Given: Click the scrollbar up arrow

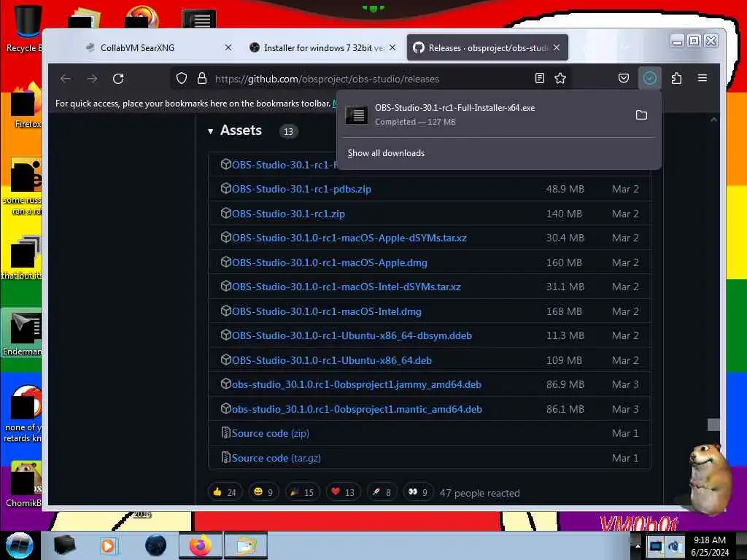Looking at the screenshot, I should pos(713,120).
